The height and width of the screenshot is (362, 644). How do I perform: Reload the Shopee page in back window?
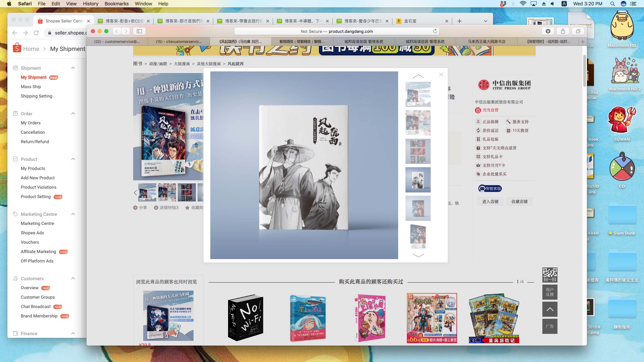(x=36, y=33)
